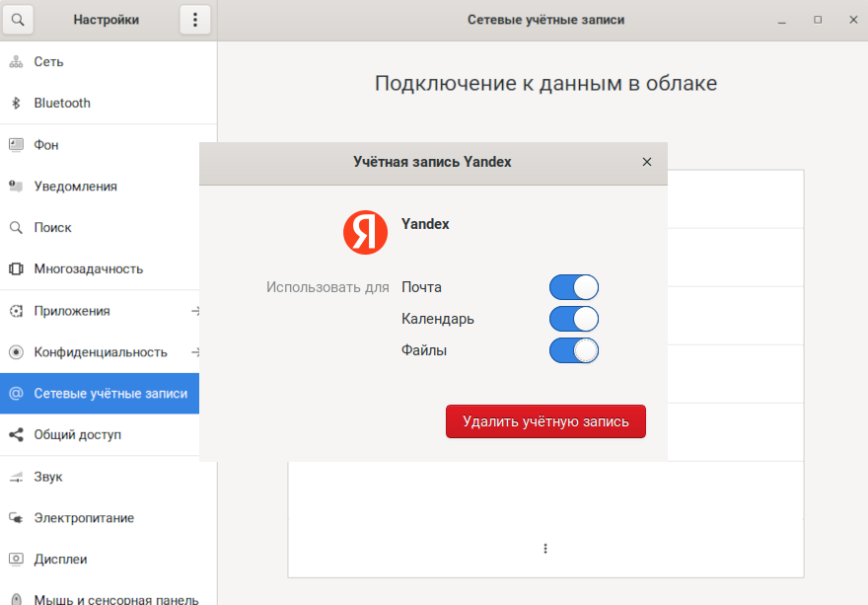Screen dimensions: 868x605
Task: Expand the Конфиденциальность submenu arrow
Action: 195,352
